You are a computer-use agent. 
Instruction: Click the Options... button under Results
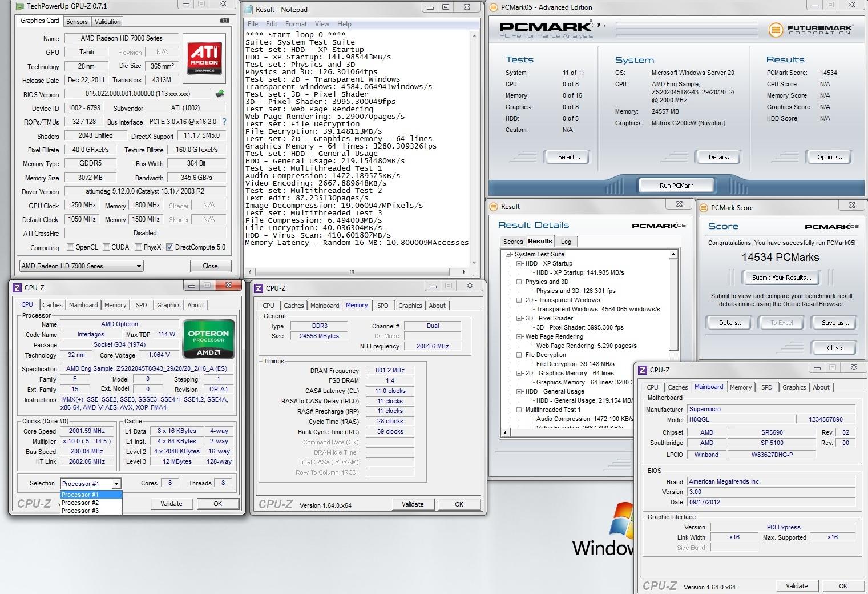click(829, 157)
